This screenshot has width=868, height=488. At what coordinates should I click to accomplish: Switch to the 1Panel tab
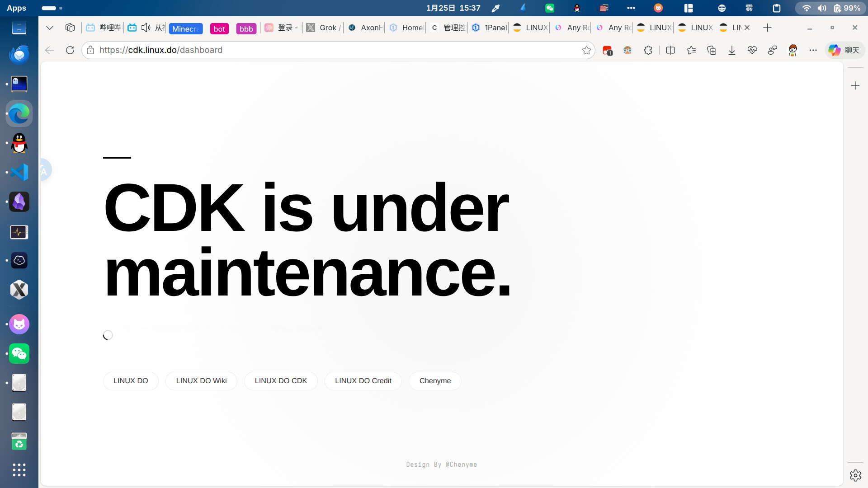(489, 28)
